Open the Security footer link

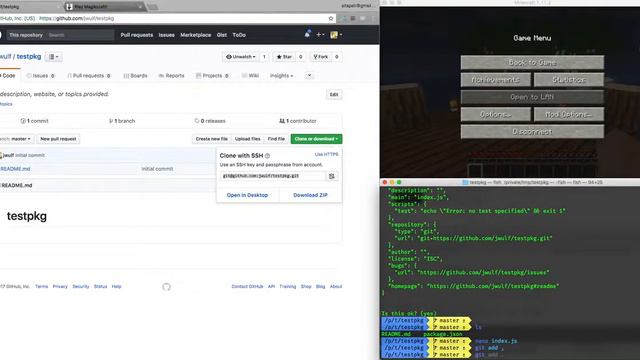point(81,287)
